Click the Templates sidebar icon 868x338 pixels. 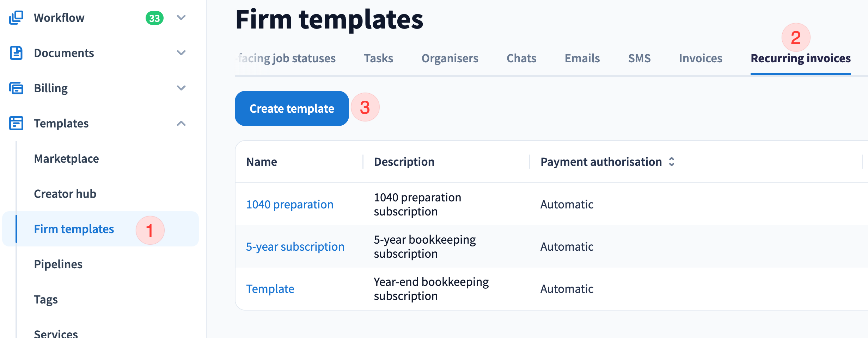16,123
